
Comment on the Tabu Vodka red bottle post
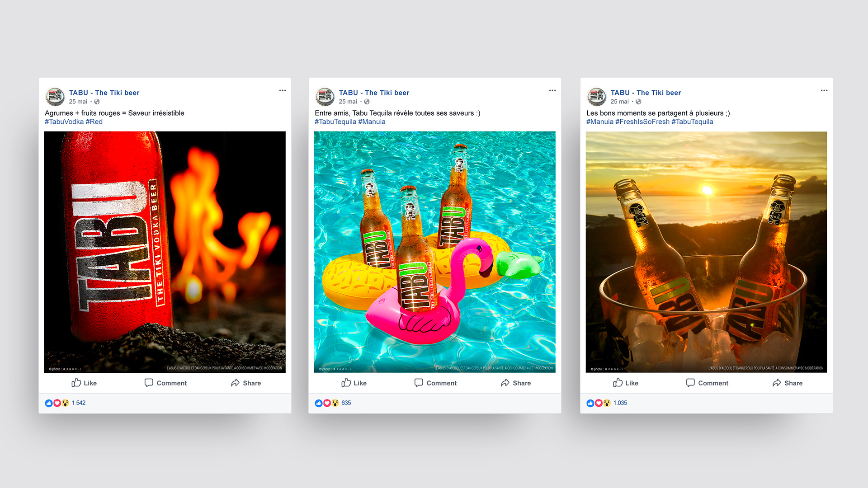165,383
